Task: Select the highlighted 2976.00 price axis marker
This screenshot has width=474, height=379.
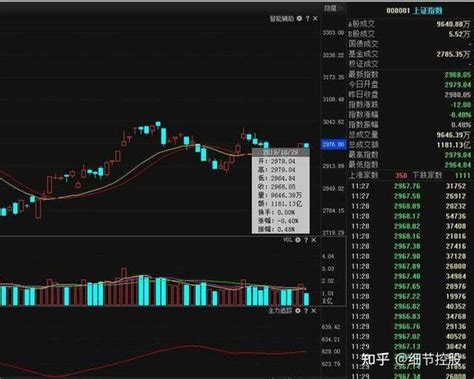Action: (333, 144)
